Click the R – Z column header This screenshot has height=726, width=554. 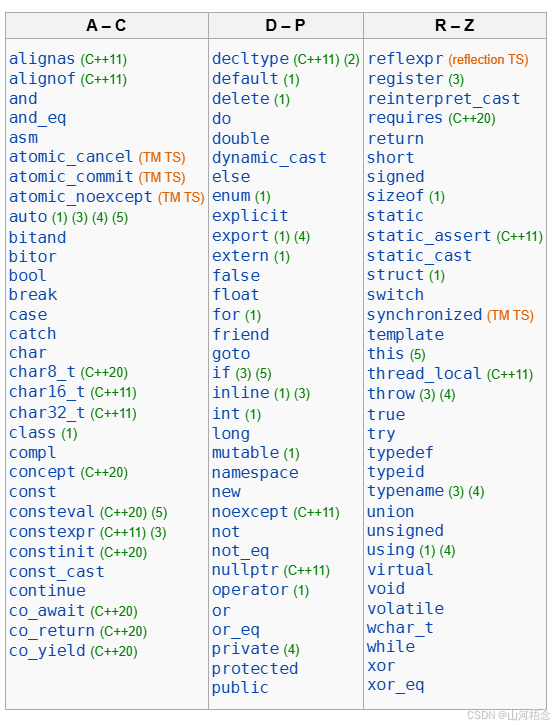point(455,25)
